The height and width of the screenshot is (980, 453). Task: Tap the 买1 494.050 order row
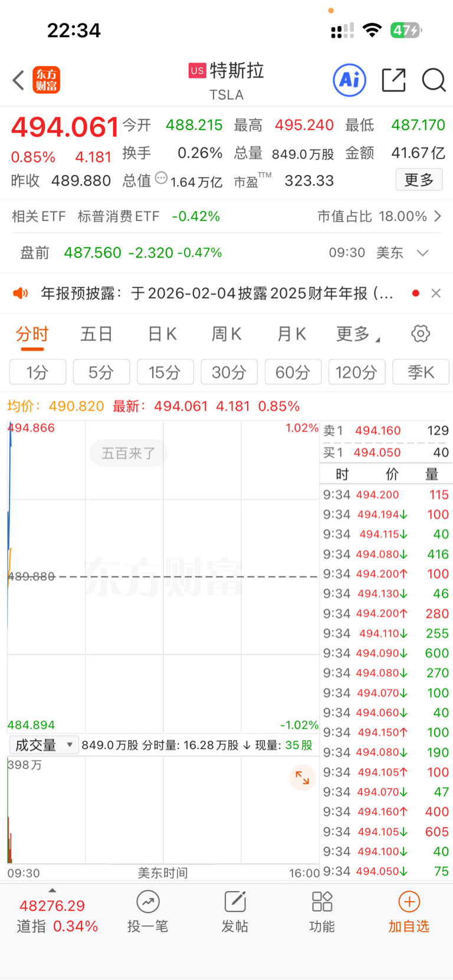386,453
